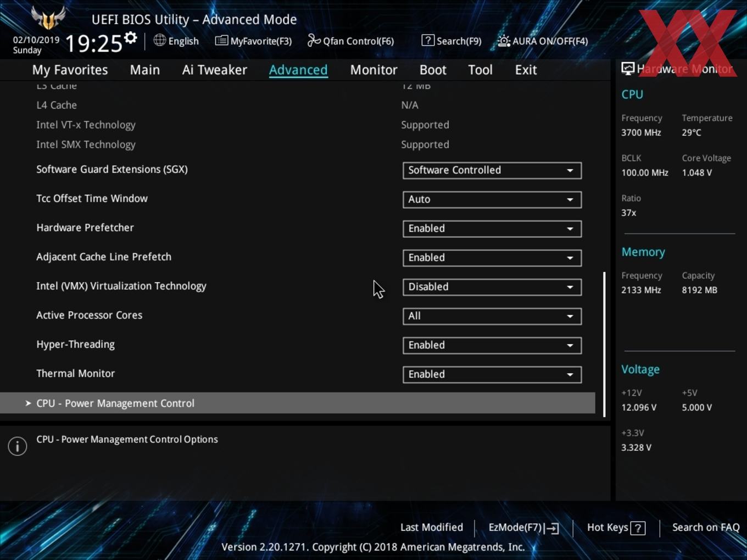Viewport: 747px width, 560px height.
Task: Click the English language label
Action: pyautogui.click(x=183, y=41)
